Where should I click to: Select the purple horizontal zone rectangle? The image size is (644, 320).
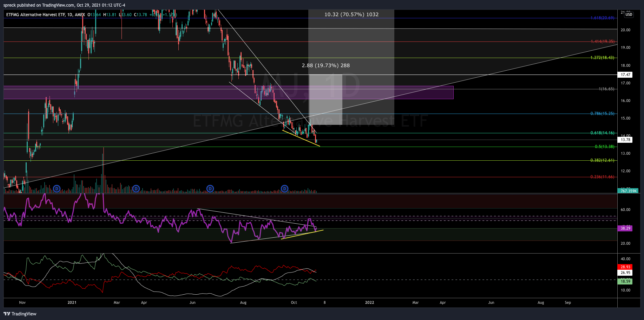pos(229,92)
